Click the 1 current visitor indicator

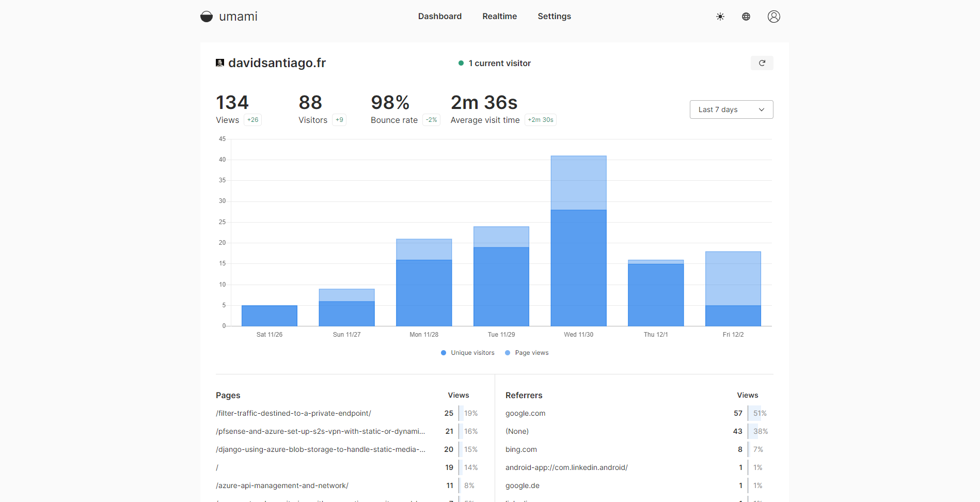pyautogui.click(x=495, y=63)
